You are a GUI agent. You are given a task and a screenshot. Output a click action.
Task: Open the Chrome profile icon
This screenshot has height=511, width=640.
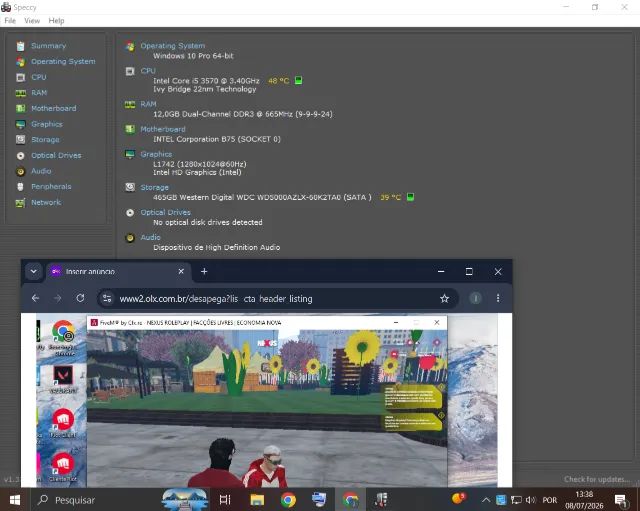coord(475,298)
